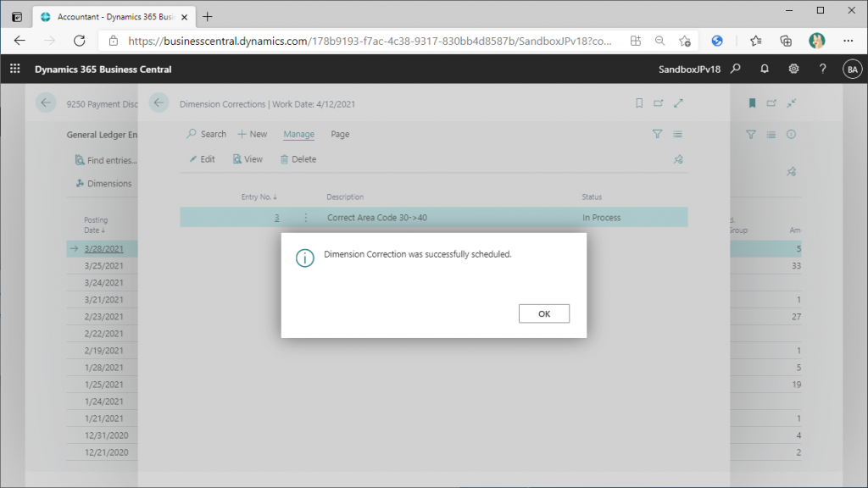The height and width of the screenshot is (488, 868).
Task: Collapse the background ledger page width
Action: [792, 103]
